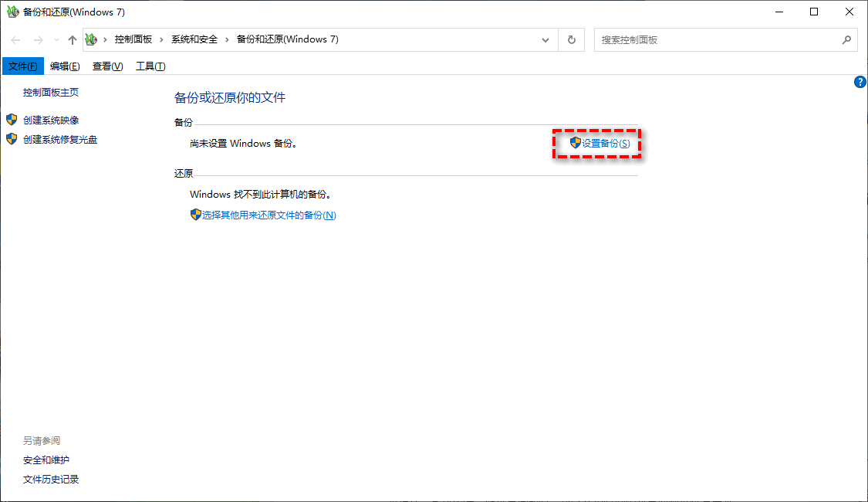Click the shield icon beside 创建系统修复光盘
The width and height of the screenshot is (868, 502).
[12, 139]
